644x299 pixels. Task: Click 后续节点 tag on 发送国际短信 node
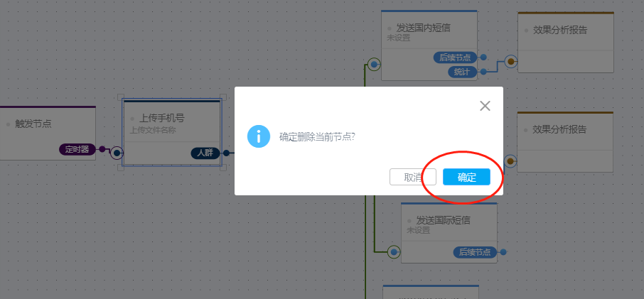(x=475, y=252)
